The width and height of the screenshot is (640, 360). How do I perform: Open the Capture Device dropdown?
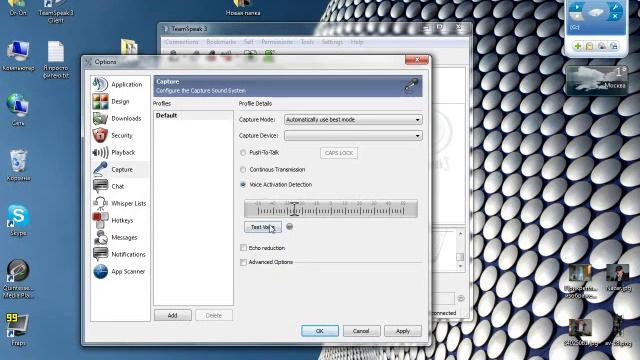(353, 136)
